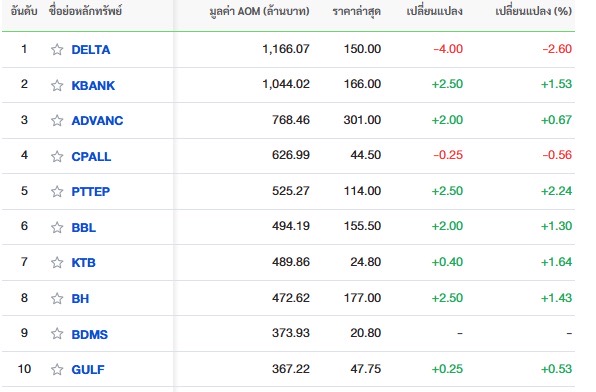
Task: Click the star icon beside BDMS
Action: (57, 333)
